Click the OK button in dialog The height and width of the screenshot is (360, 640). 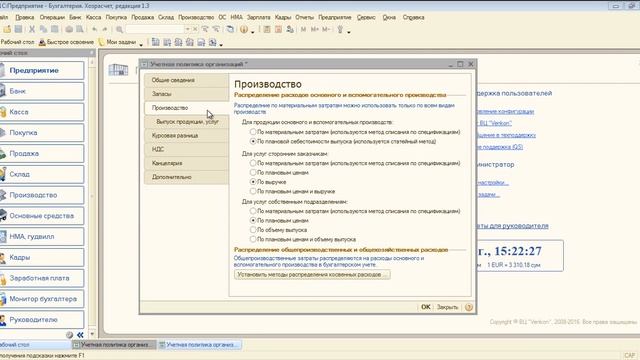[x=426, y=307]
